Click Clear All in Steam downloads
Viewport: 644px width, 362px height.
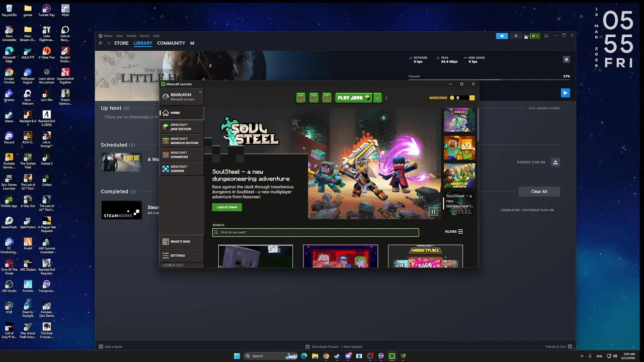point(539,192)
